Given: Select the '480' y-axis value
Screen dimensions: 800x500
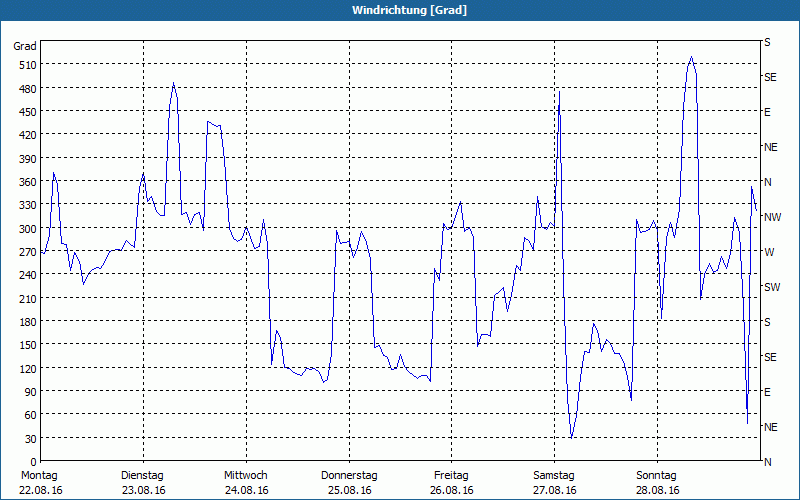Looking at the screenshot, I should pyautogui.click(x=28, y=89).
